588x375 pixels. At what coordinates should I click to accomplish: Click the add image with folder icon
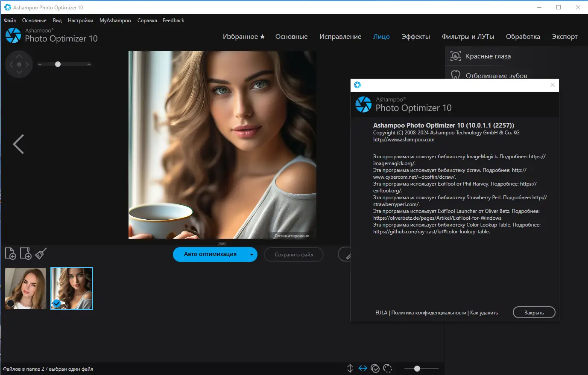click(25, 253)
